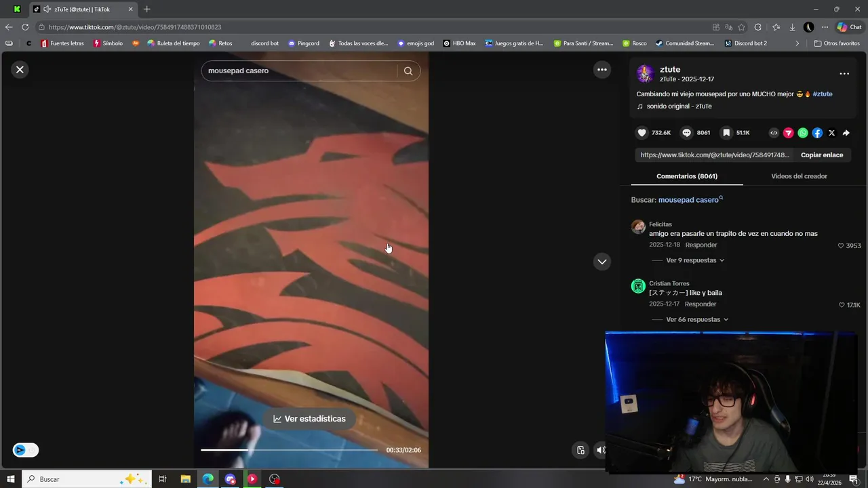Open the #ztute hashtag link
The height and width of the screenshot is (488, 868).
(x=823, y=94)
